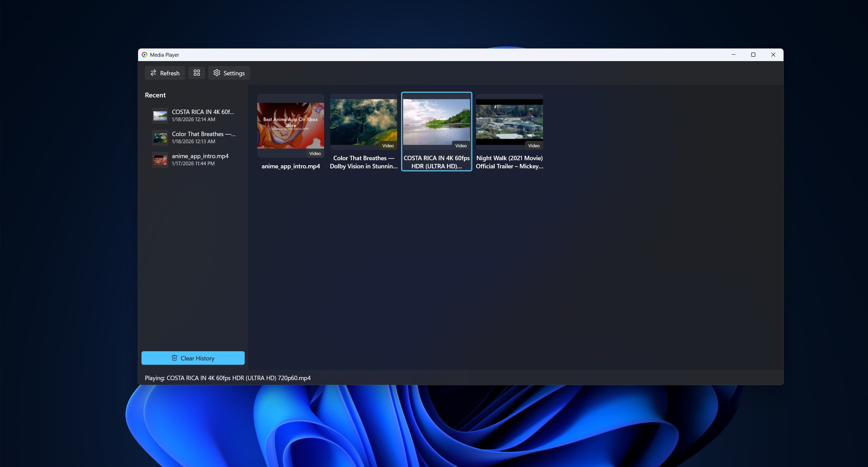Select the recent anime_app_intro.mp4 entry
Viewport: 868px width, 467px height.
click(x=200, y=160)
